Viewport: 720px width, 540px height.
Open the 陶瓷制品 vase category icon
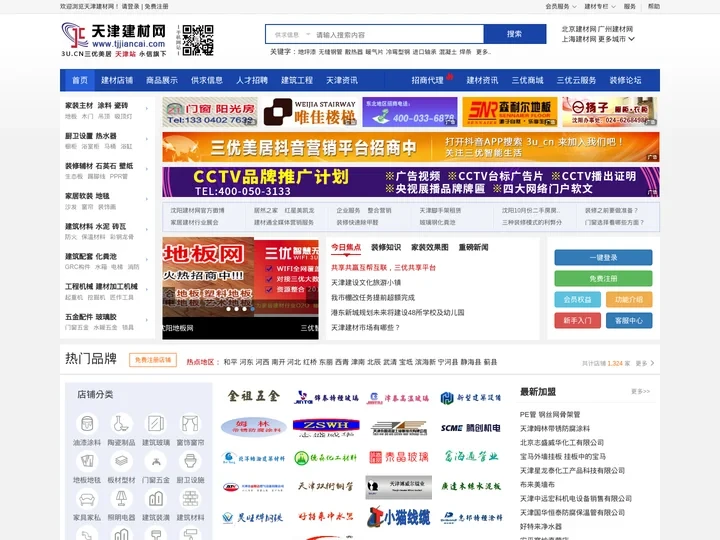121,424
